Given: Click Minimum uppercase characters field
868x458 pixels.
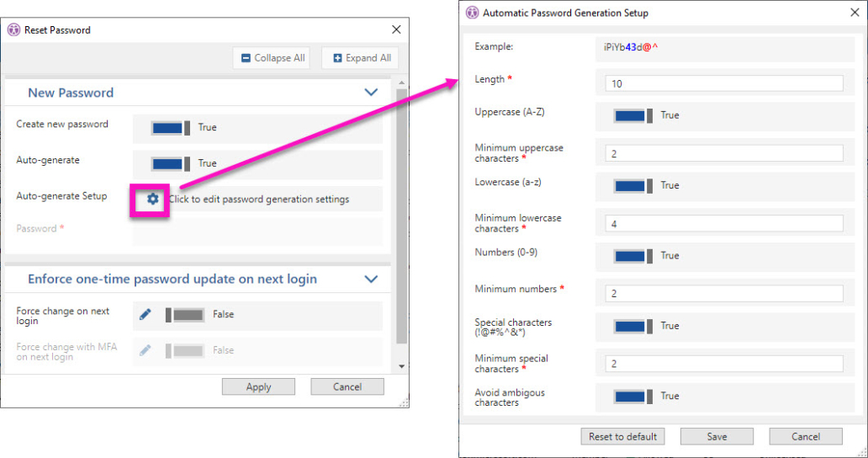Looking at the screenshot, I should [x=724, y=153].
